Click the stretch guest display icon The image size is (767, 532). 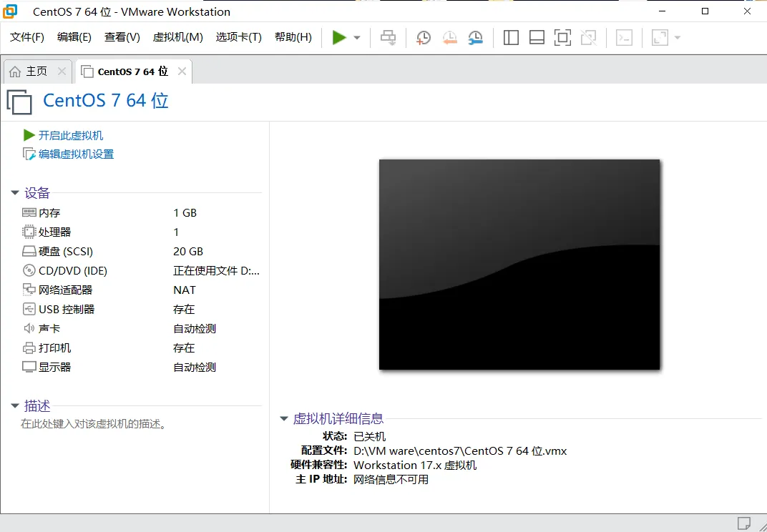(x=660, y=38)
